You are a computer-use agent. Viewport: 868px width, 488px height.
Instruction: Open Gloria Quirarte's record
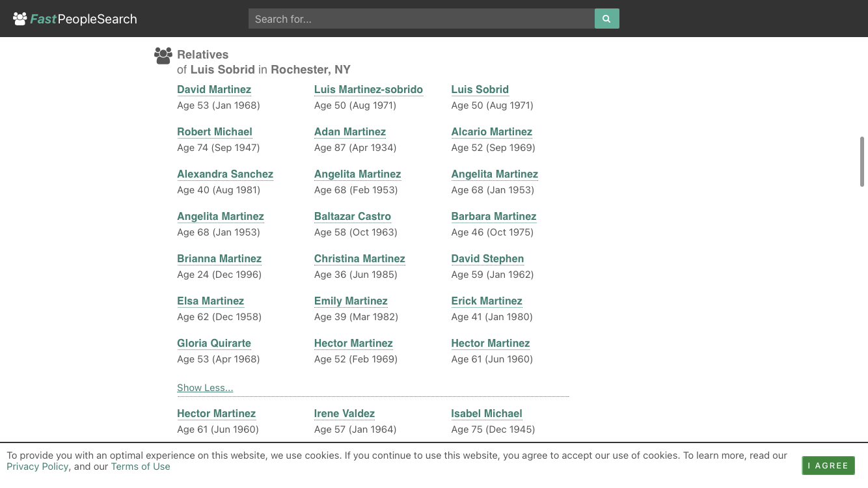214,344
